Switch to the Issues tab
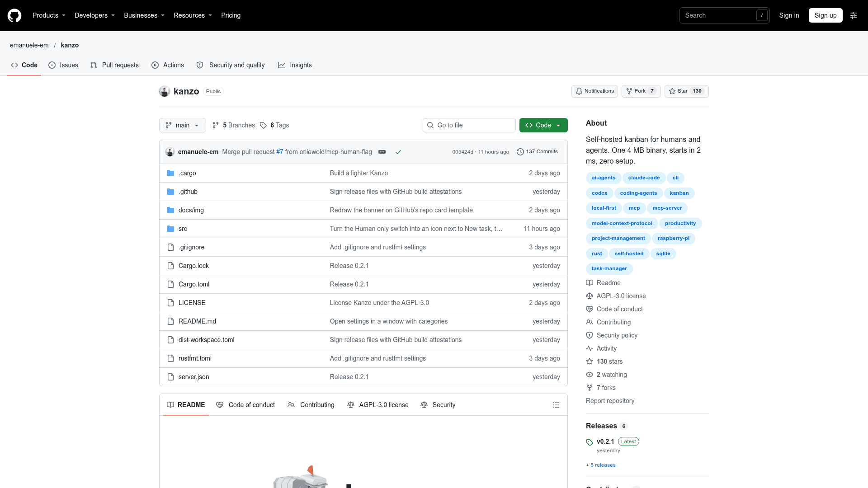 coord(63,65)
